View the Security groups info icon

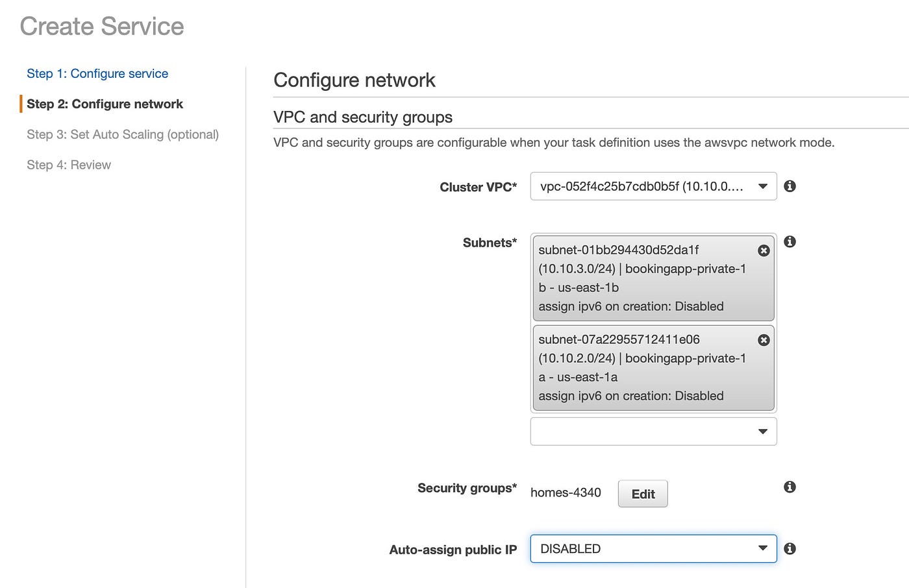[x=790, y=487]
